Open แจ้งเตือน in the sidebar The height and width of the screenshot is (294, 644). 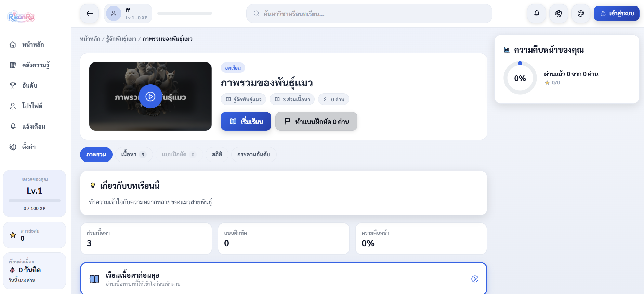[x=35, y=127]
